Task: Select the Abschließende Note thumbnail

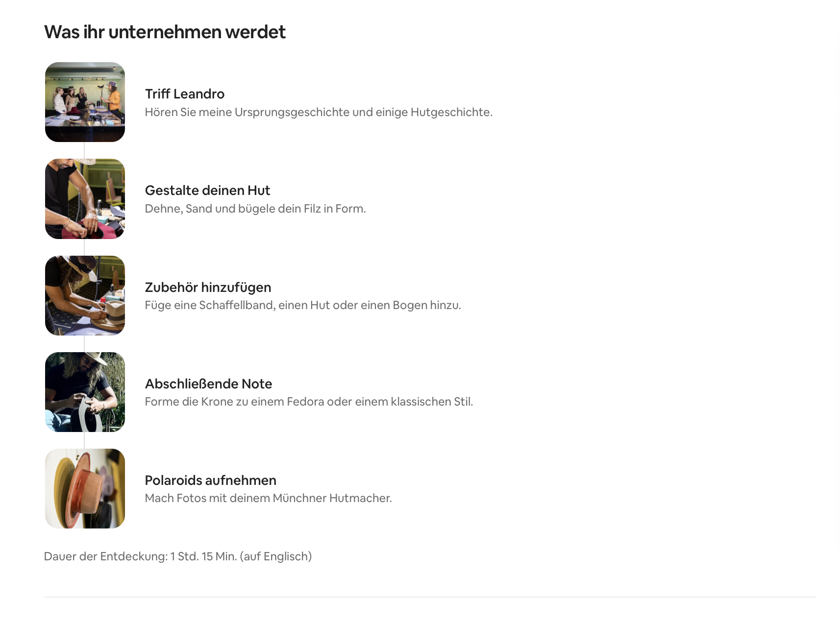Action: click(x=85, y=392)
